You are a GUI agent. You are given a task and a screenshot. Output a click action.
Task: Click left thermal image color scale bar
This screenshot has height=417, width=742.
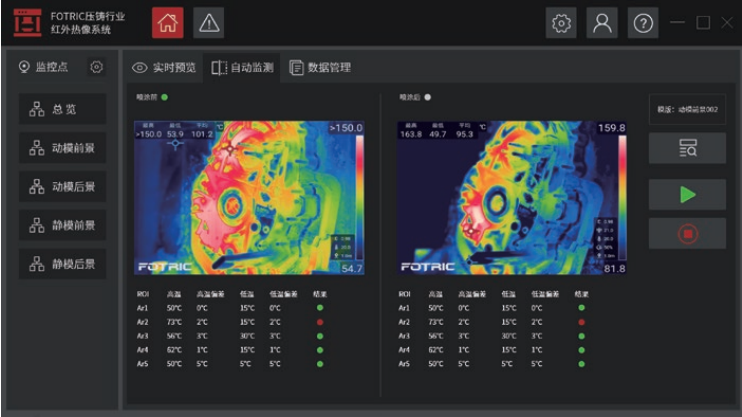tap(360, 197)
